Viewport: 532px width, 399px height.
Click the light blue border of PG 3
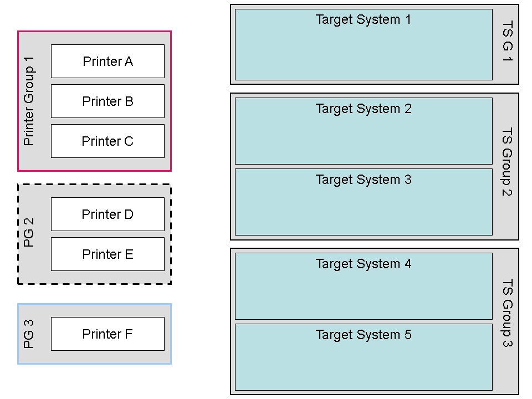(94, 304)
